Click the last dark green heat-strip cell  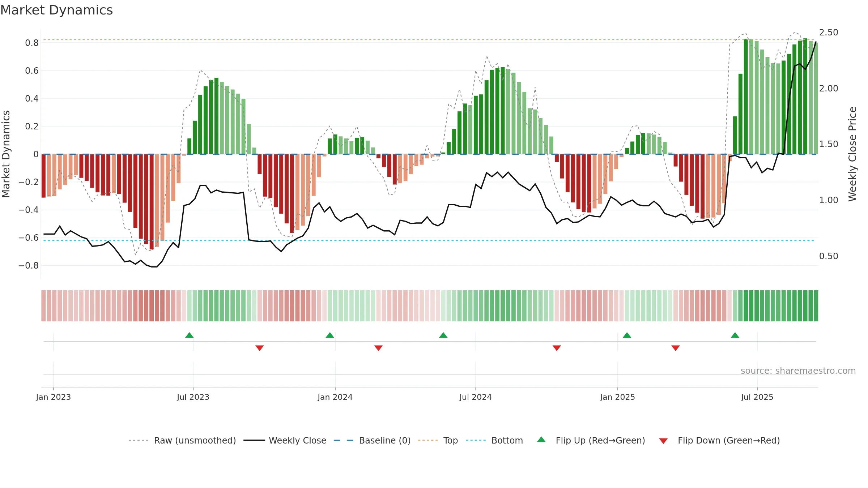tap(816, 306)
